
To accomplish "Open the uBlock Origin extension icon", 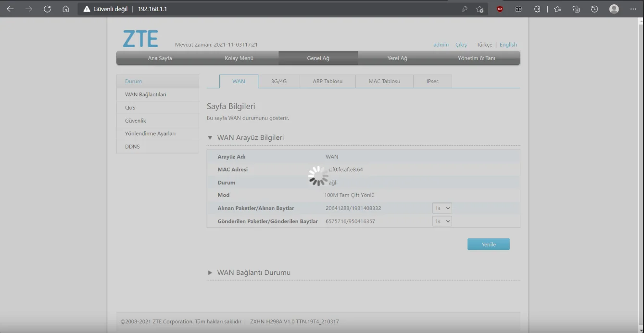I will (500, 9).
